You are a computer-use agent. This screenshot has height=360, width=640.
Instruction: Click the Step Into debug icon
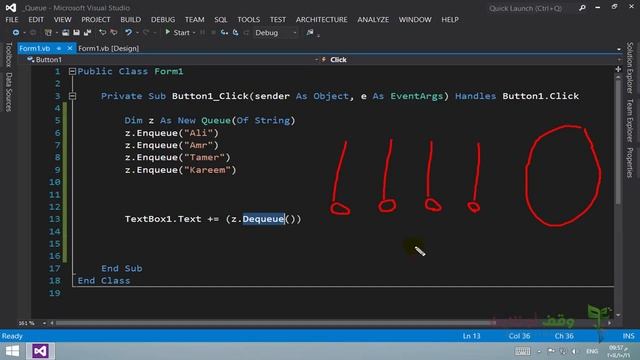[224, 32]
